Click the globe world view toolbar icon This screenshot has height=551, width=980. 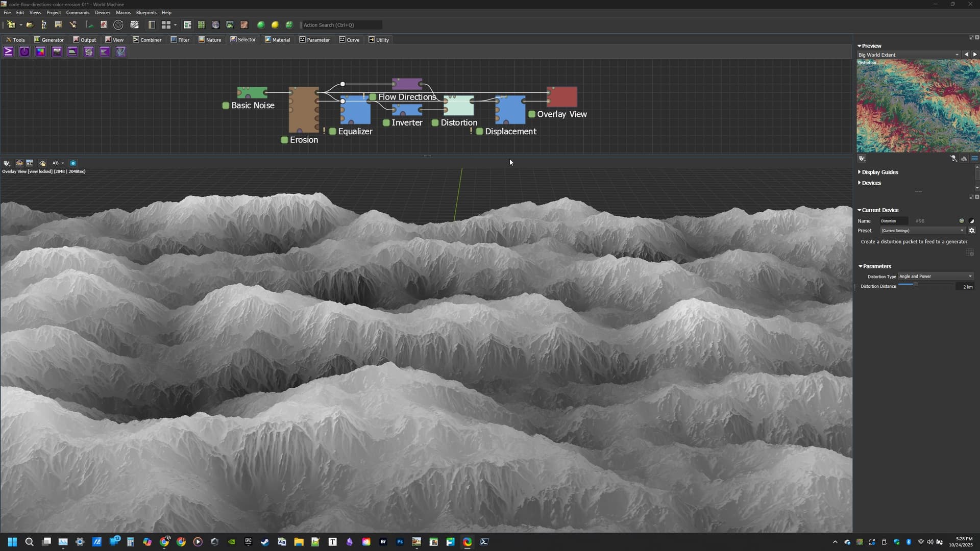pyautogui.click(x=215, y=24)
